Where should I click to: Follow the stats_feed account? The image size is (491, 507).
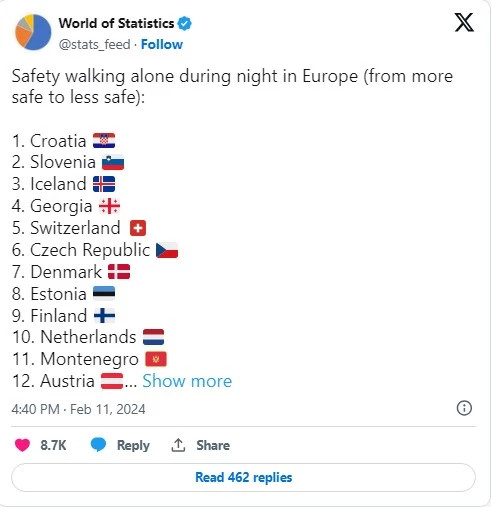[162, 44]
